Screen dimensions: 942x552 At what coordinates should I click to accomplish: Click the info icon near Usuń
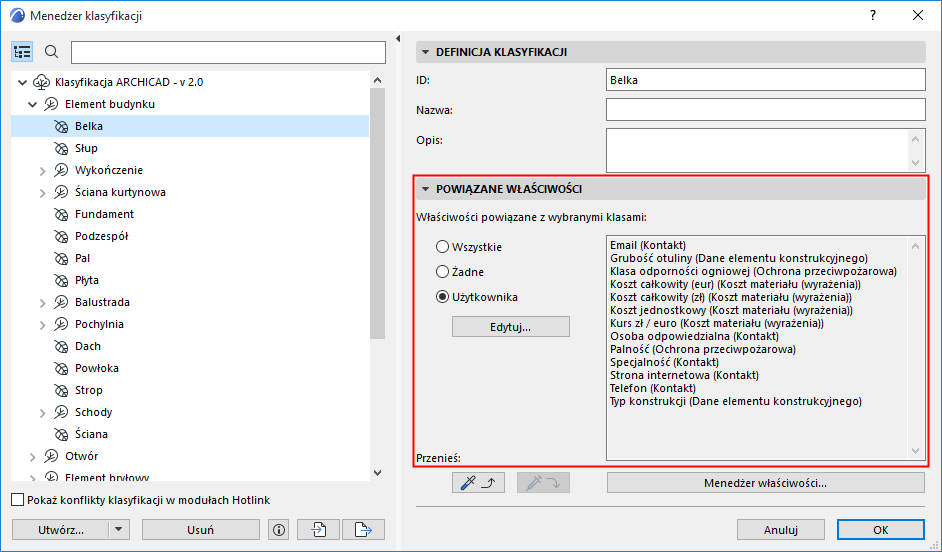(279, 530)
